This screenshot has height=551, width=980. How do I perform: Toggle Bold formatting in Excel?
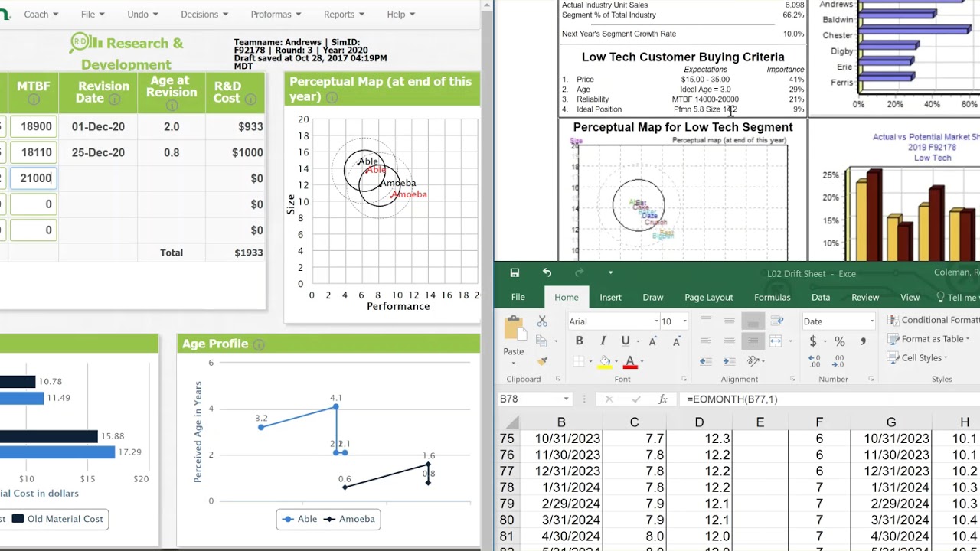click(579, 341)
